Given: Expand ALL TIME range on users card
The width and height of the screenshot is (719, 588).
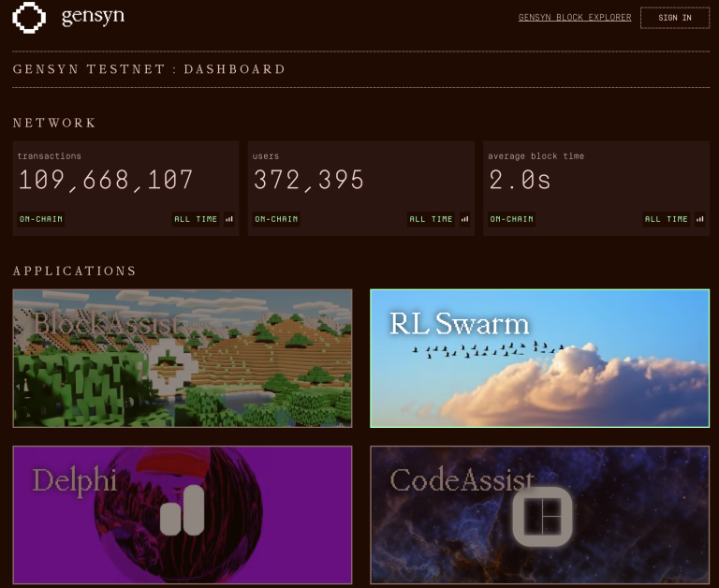Looking at the screenshot, I should point(431,219).
